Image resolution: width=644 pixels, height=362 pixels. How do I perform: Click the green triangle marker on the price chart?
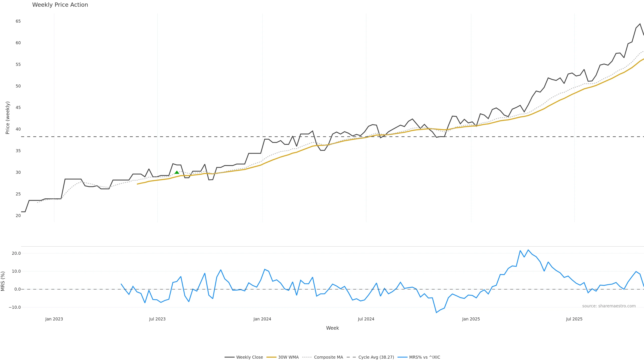pyautogui.click(x=177, y=172)
